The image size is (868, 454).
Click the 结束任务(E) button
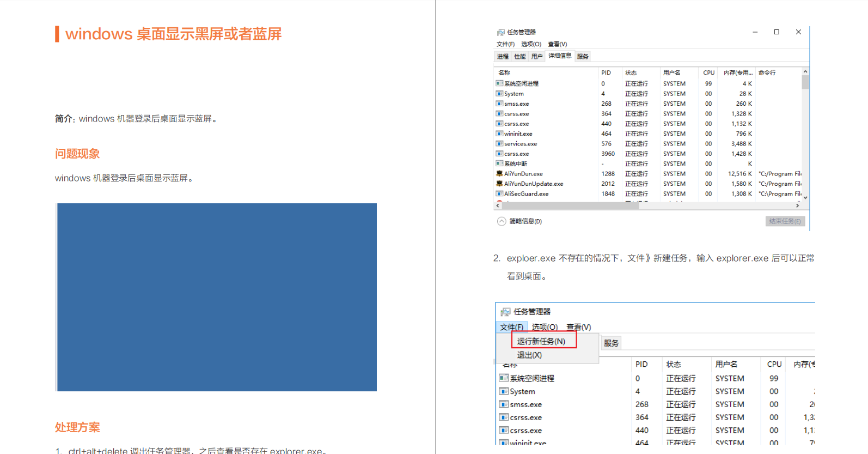click(x=785, y=221)
